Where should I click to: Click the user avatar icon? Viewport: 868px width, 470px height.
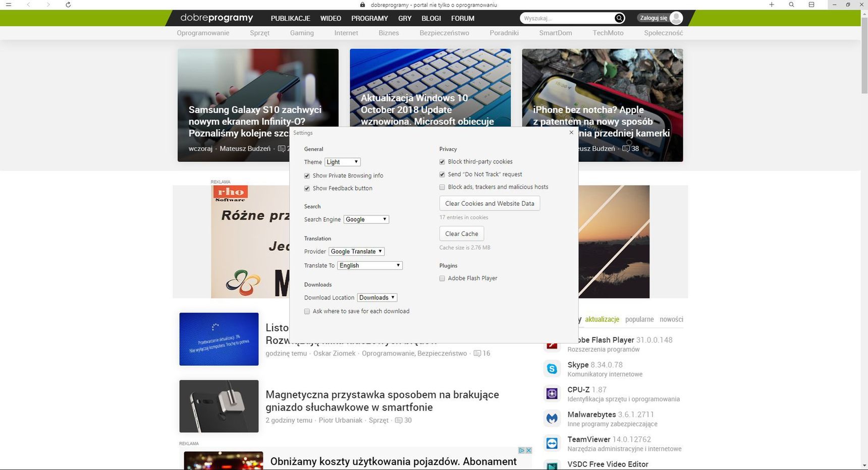676,18
